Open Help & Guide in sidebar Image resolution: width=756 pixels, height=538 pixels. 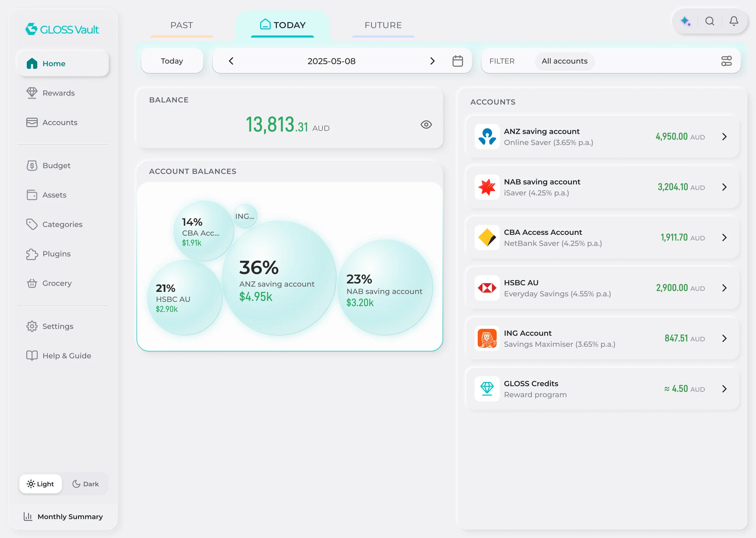63,356
